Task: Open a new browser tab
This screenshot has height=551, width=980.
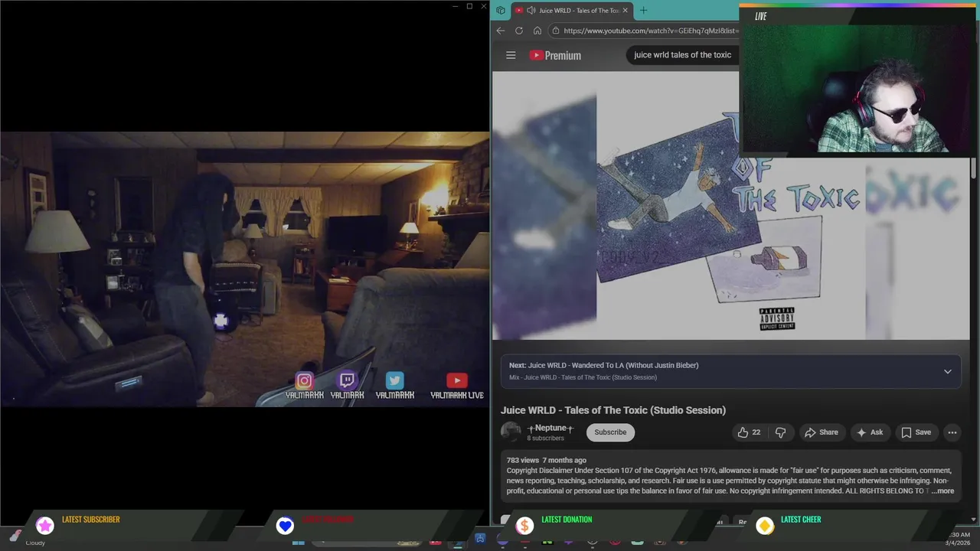Action: [x=643, y=10]
